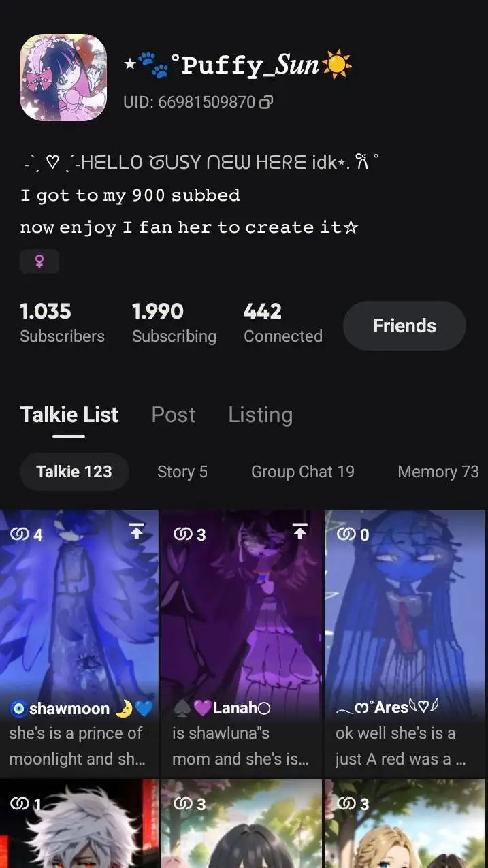Tap the Puffy_Sun profile avatar
The width and height of the screenshot is (488, 868).
[x=63, y=78]
